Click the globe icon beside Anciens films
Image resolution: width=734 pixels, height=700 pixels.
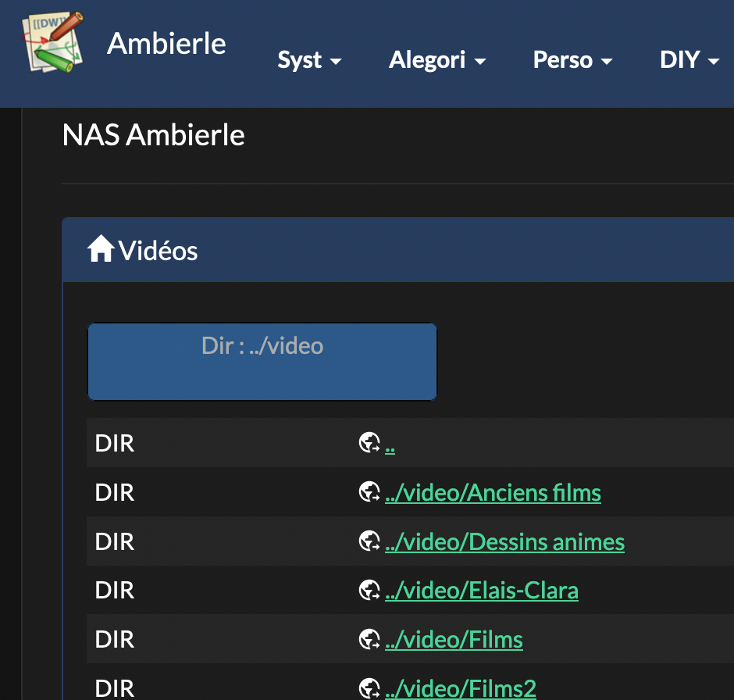pos(369,493)
